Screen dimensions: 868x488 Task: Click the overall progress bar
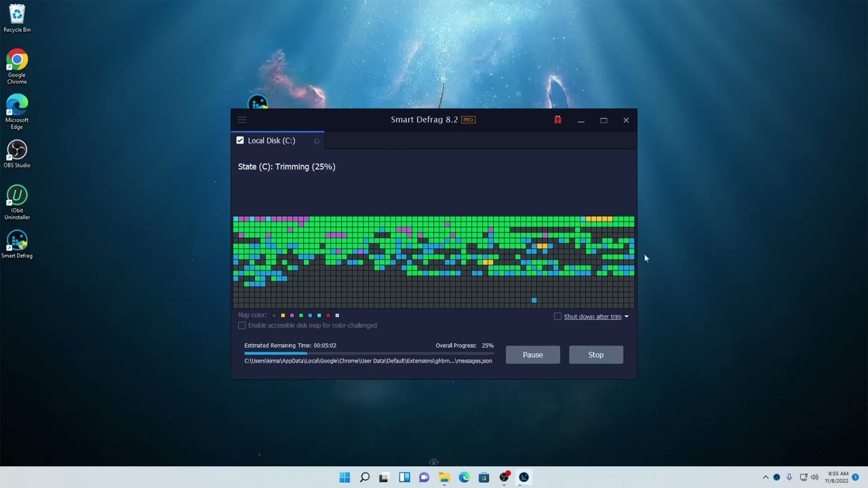click(369, 353)
